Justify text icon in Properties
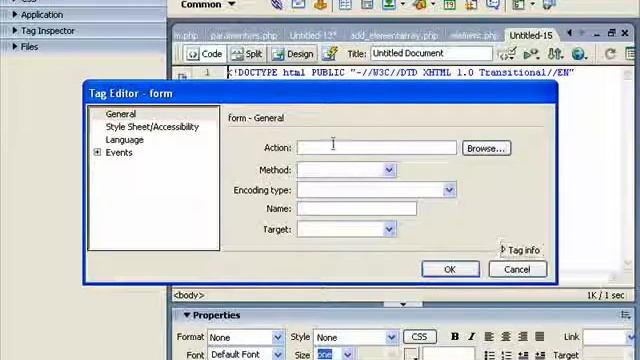Screen dimensions: 640x360 click(540, 336)
